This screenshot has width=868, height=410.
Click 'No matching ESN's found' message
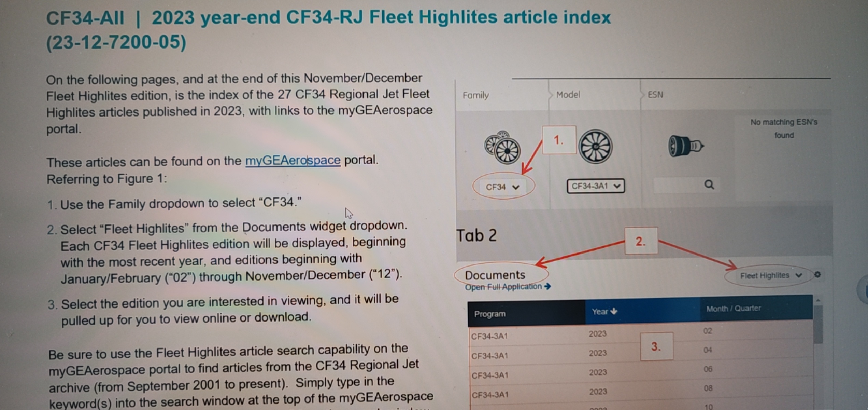[x=784, y=128]
